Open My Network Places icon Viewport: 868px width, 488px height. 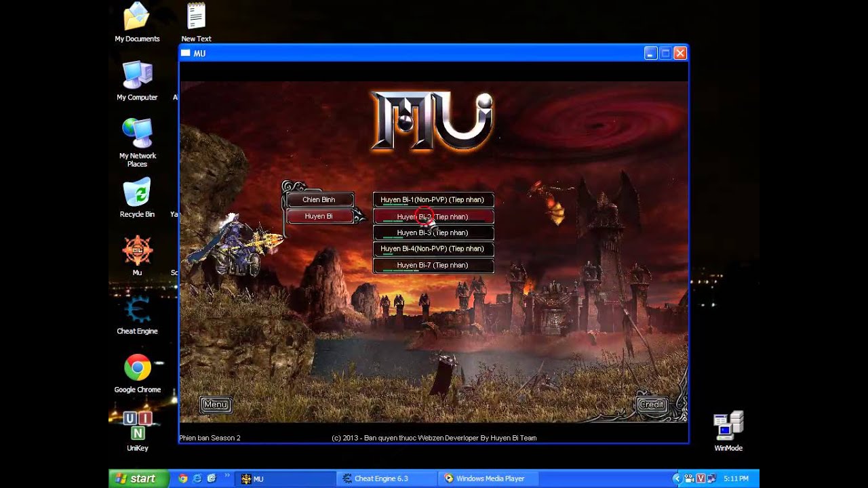[137, 143]
